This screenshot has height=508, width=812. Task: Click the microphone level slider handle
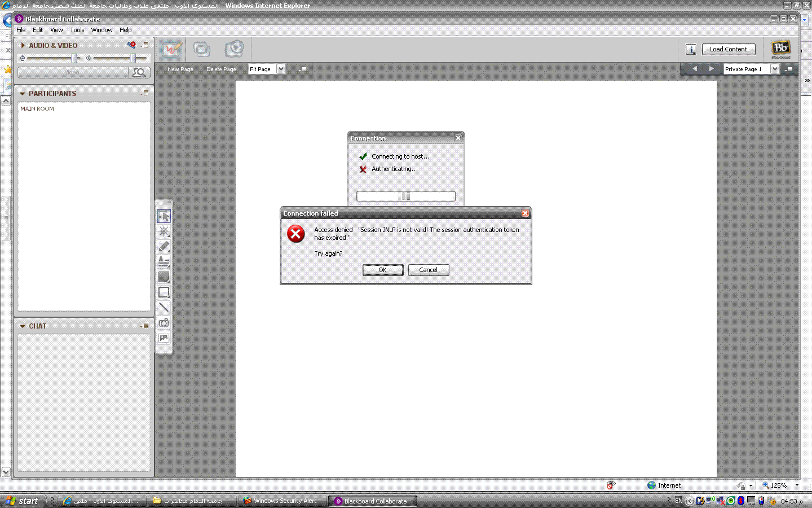(74, 58)
